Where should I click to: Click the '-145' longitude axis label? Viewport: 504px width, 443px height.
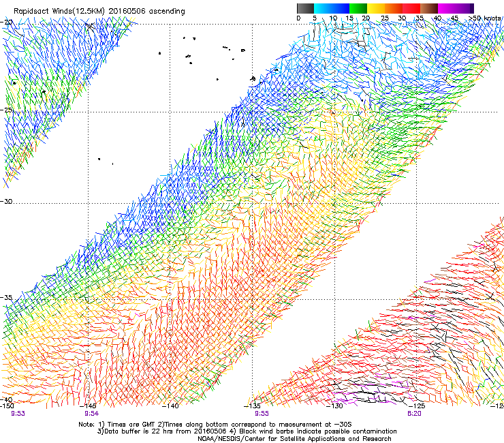pos(88,406)
